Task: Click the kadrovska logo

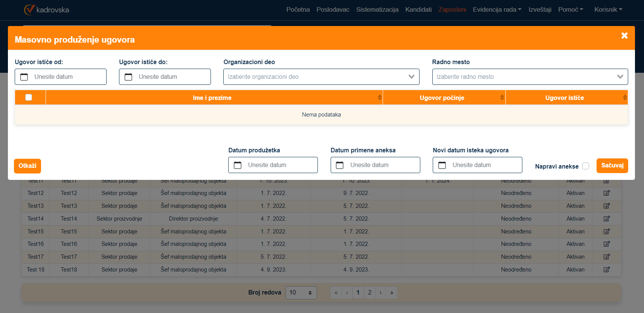Action: click(46, 10)
